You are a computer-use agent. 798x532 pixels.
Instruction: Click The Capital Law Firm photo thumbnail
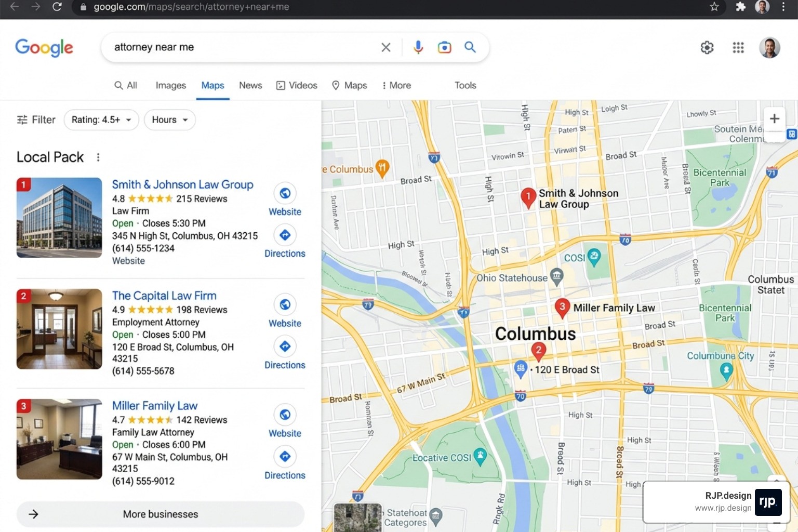coord(59,329)
